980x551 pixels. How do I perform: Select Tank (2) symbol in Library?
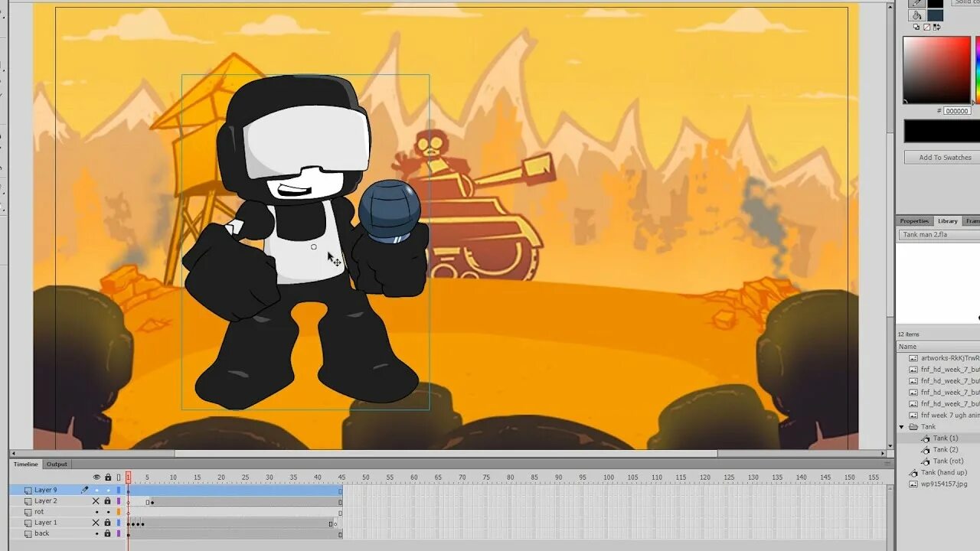[x=945, y=450]
